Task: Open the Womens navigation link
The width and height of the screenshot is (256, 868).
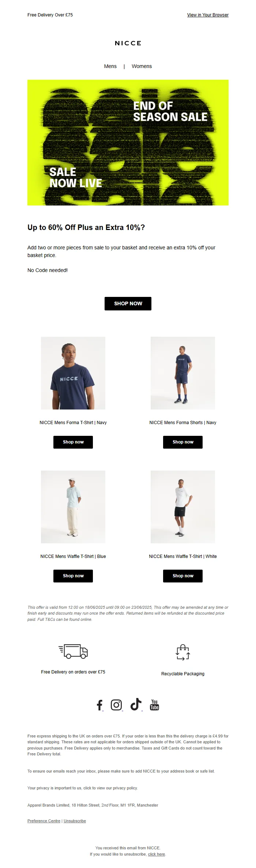Action: pyautogui.click(x=142, y=66)
